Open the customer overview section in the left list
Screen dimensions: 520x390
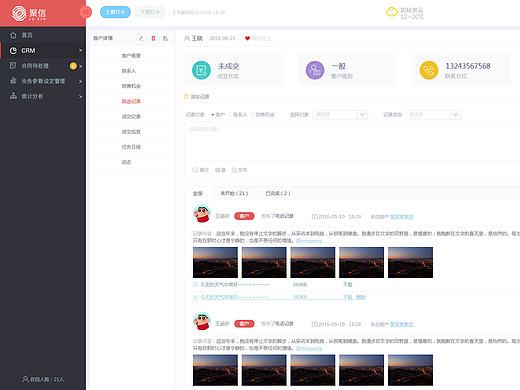(131, 56)
